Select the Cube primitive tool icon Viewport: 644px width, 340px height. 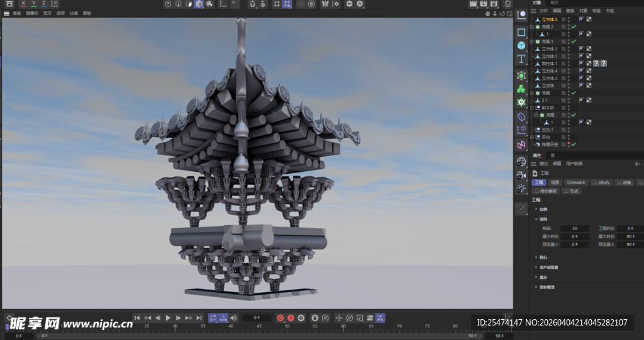coord(521,45)
